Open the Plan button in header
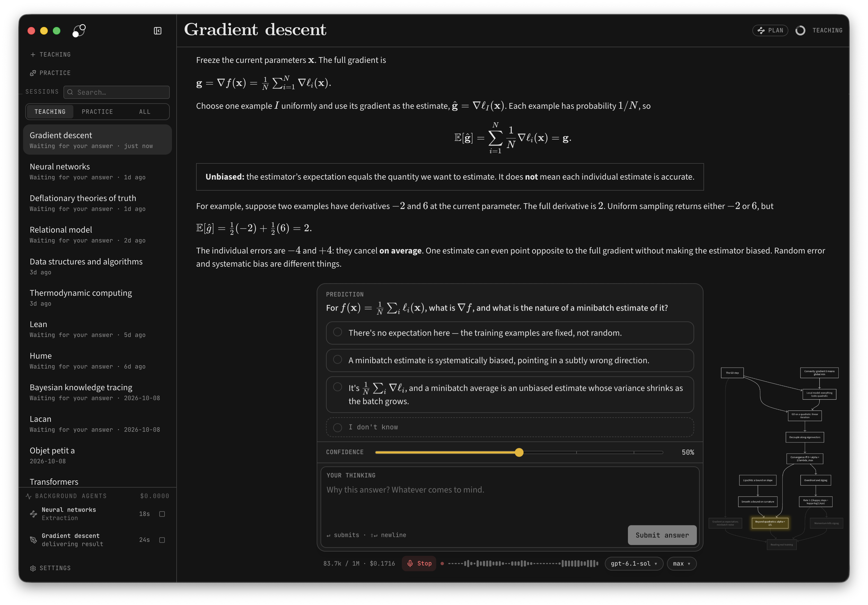 pos(770,30)
